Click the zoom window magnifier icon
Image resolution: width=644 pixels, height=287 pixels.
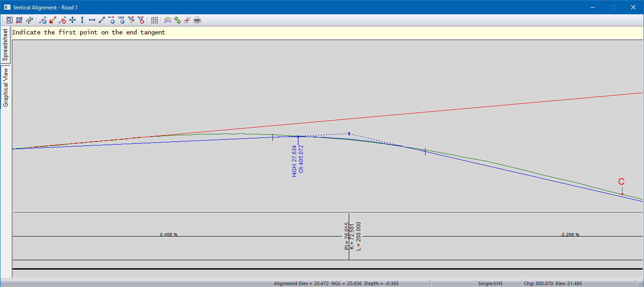[9, 20]
